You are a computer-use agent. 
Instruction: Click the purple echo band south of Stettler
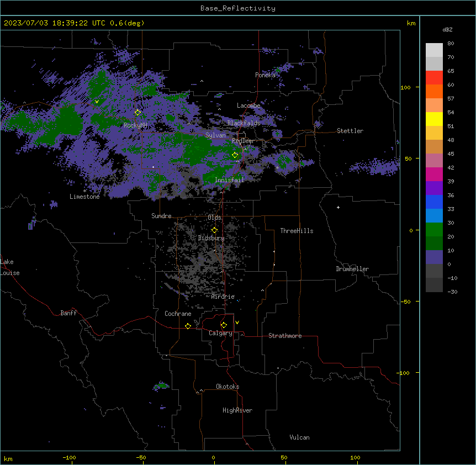[x=375, y=167]
